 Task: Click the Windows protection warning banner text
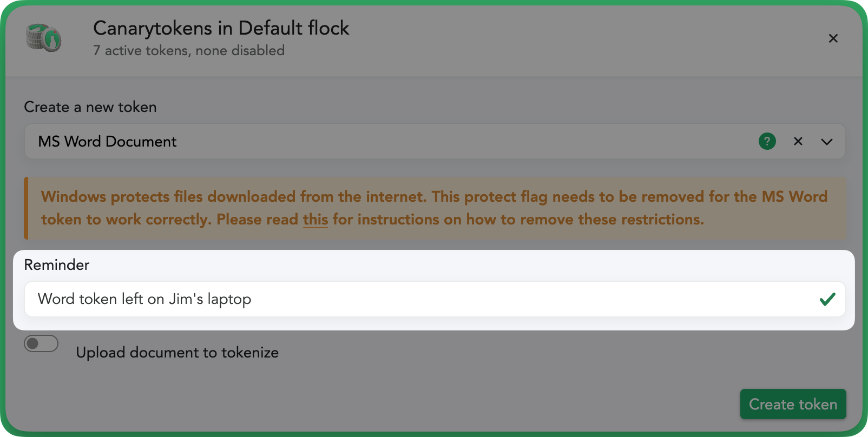point(434,208)
